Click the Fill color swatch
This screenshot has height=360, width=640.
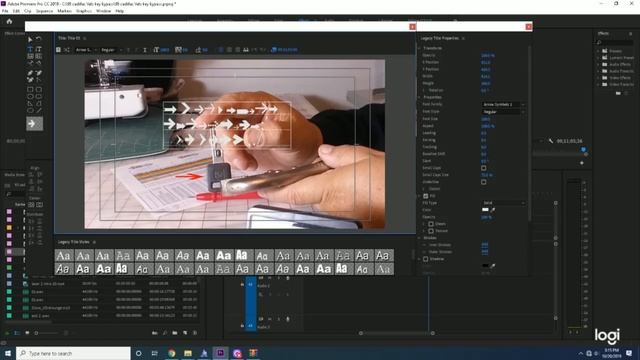485,210
